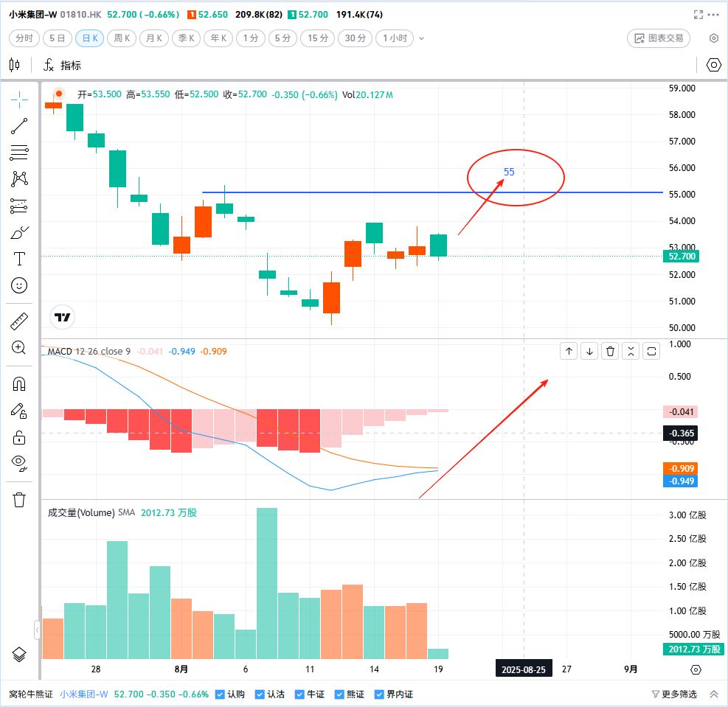Delete the MACD pane
The width and height of the screenshot is (728, 707).
coord(610,351)
